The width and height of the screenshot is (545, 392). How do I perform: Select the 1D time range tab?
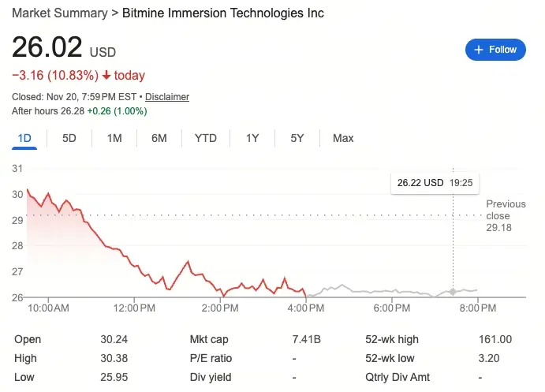click(x=24, y=139)
